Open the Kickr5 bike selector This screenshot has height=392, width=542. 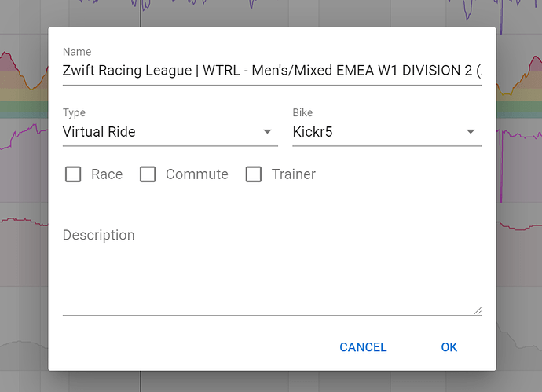click(x=386, y=132)
